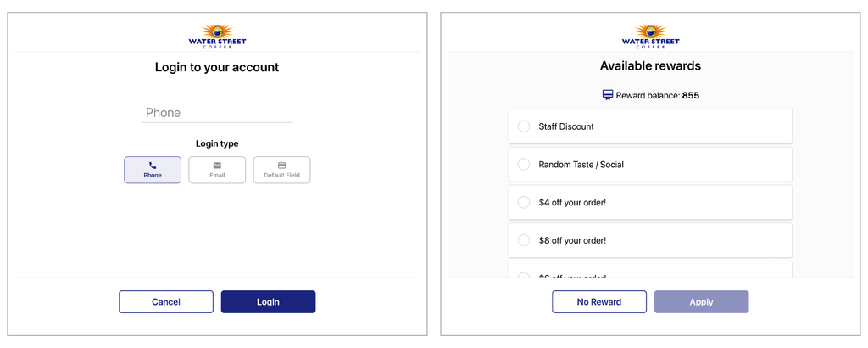Click the envelope Email icon
Viewport: 868px width, 348px height.
[217, 166]
